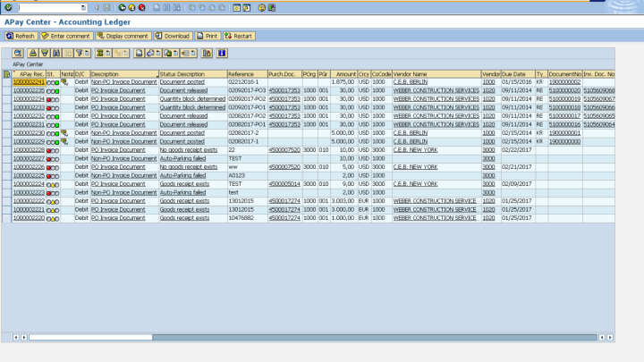This screenshot has height=362, width=644.
Task: Click the Refresh button
Action: (20, 36)
